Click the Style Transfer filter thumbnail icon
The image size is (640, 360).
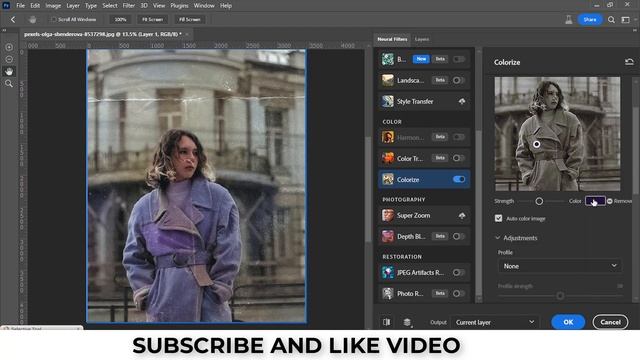[387, 101]
